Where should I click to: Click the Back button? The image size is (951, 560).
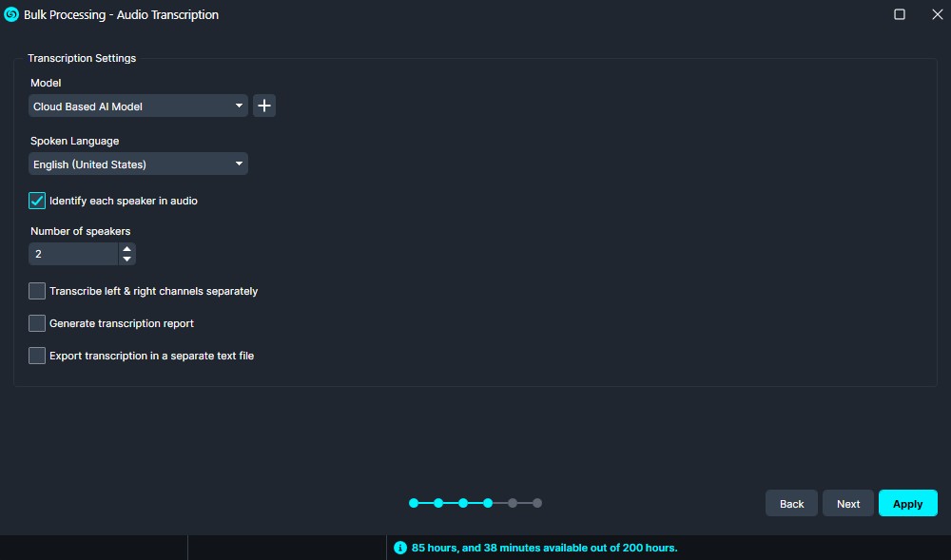(790, 503)
